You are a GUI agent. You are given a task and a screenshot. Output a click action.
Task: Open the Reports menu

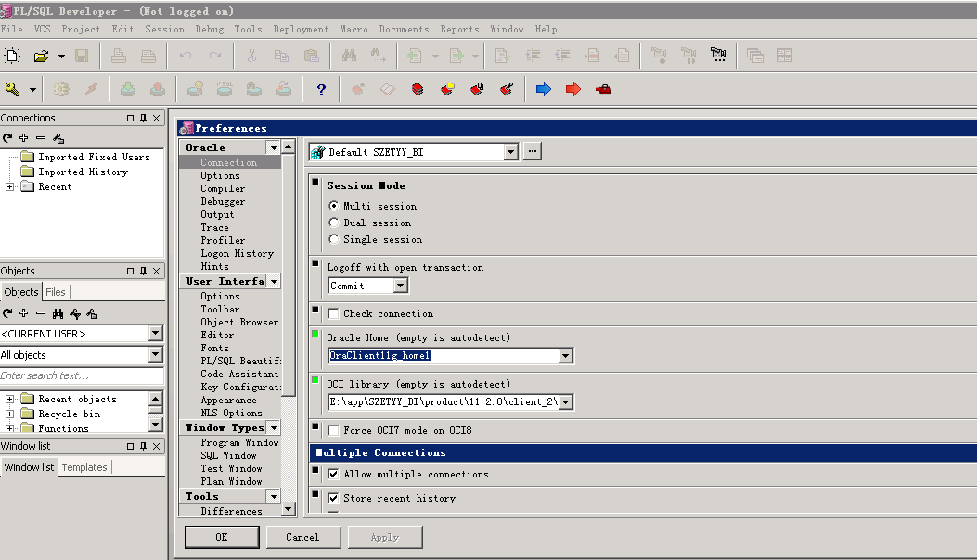pyautogui.click(x=460, y=30)
